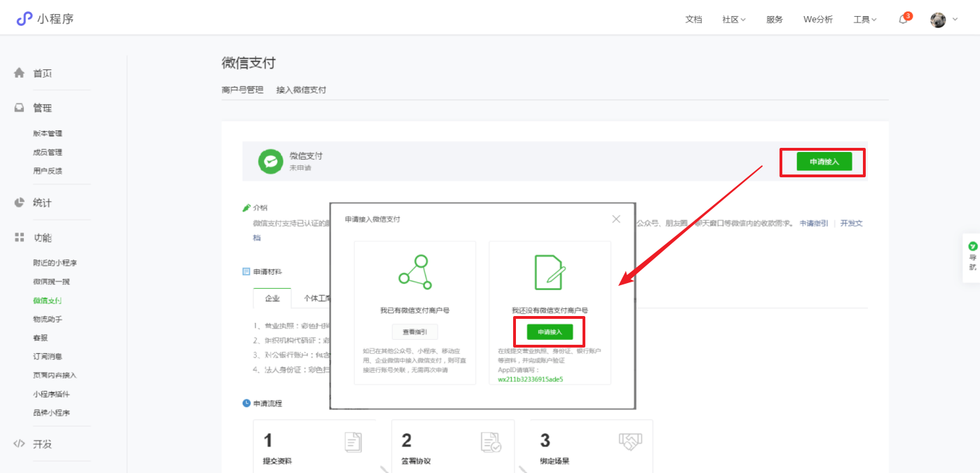Open 小程序插件 in the sidebar

51,394
